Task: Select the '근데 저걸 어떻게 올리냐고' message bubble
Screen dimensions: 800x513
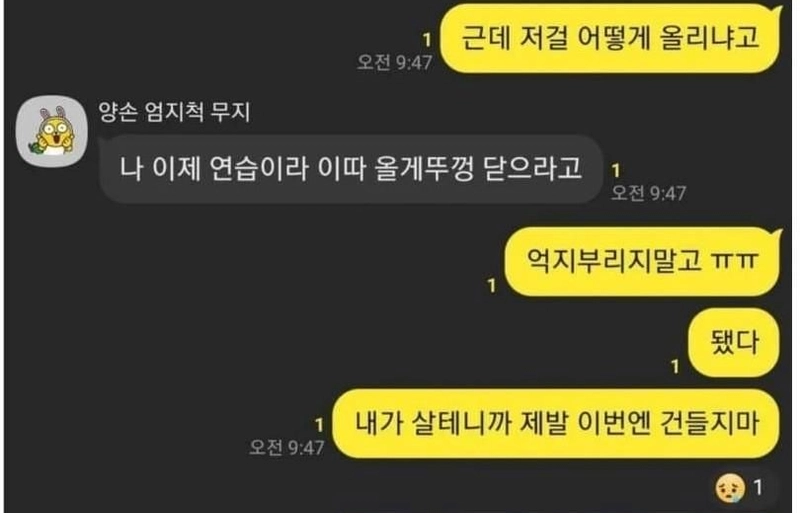Action: tap(611, 38)
